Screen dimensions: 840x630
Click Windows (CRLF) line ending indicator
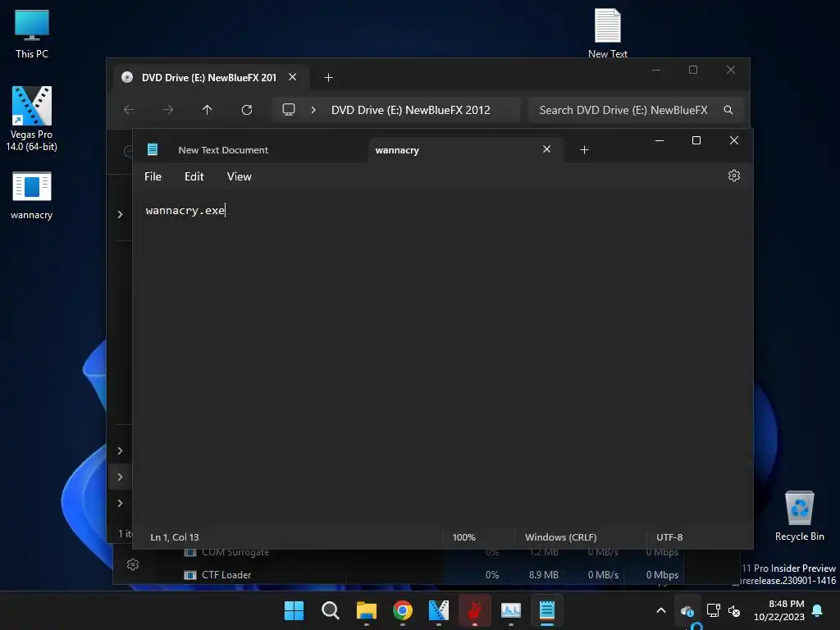click(561, 537)
